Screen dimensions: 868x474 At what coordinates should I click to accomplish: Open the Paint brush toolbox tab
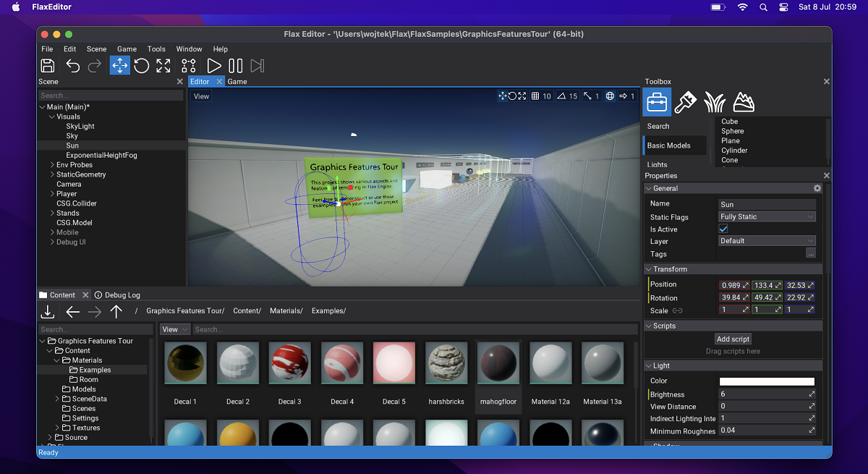point(685,103)
